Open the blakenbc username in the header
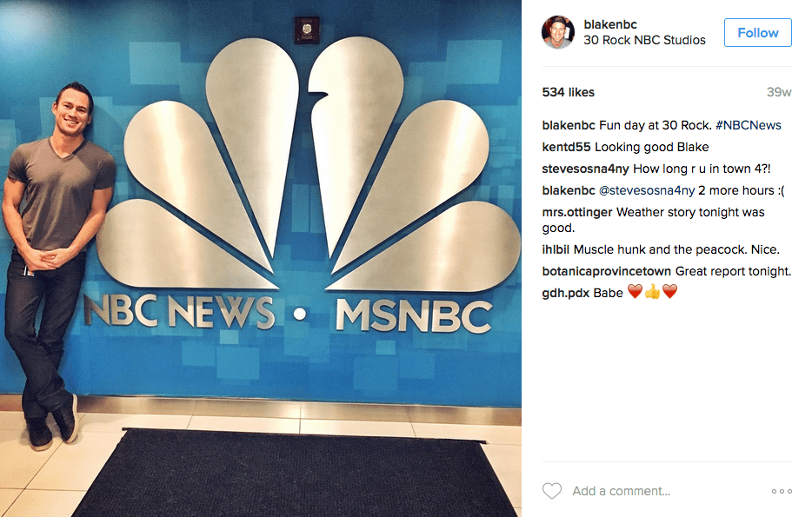Image resolution: width=812 pixels, height=517 pixels. click(x=610, y=24)
